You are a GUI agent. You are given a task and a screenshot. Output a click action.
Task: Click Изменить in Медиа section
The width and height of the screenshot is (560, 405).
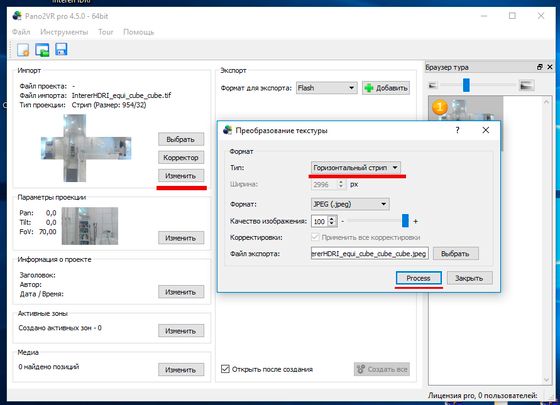[181, 370]
